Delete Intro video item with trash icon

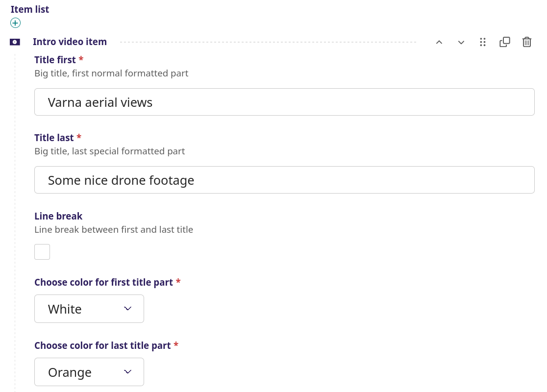point(527,42)
